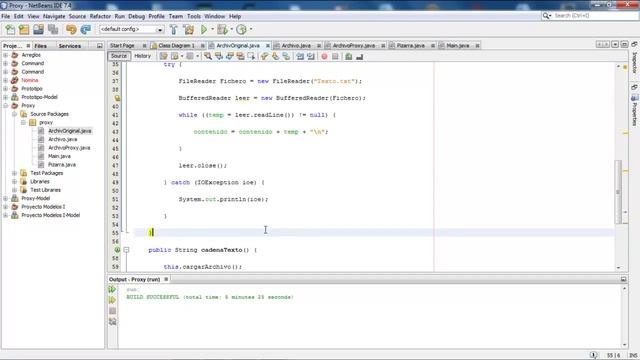The image size is (640, 360).
Task: Toggle Rectangular Selection mode
Action: [x=251, y=56]
